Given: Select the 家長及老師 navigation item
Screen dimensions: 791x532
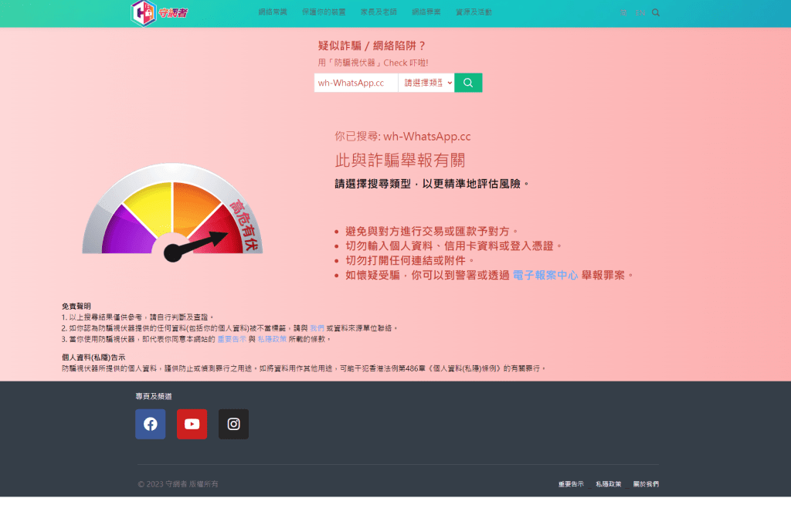Looking at the screenshot, I should click(379, 12).
